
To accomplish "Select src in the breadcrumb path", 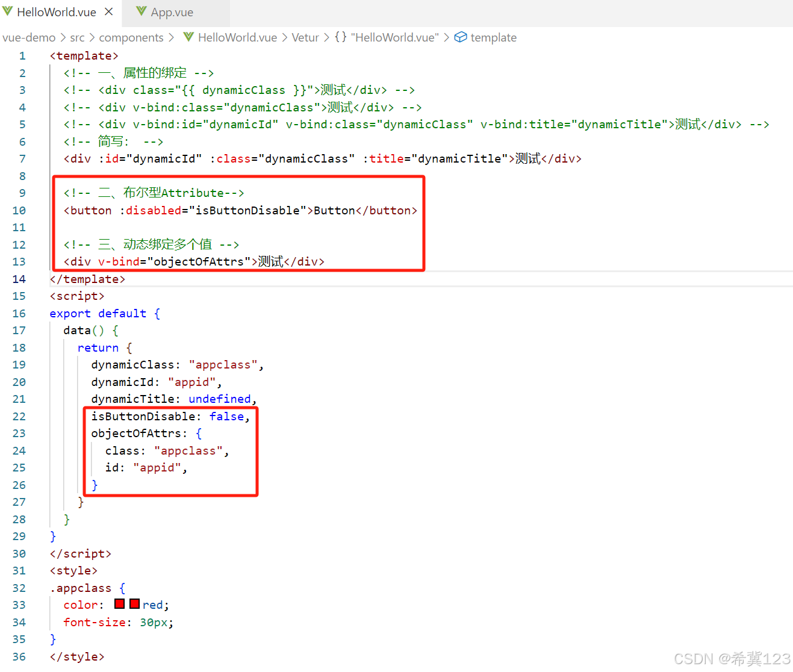I will coord(77,37).
